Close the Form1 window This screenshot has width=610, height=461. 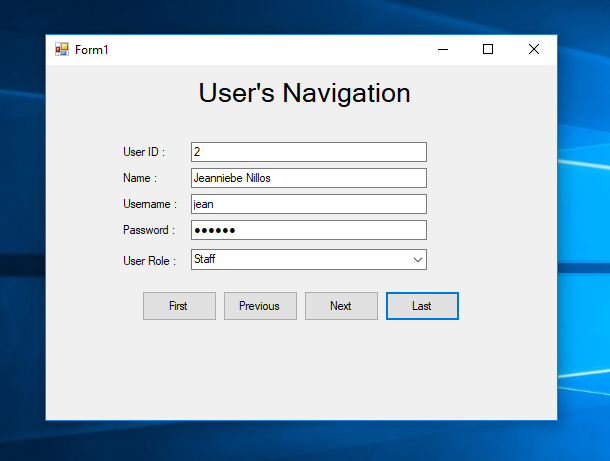point(534,49)
